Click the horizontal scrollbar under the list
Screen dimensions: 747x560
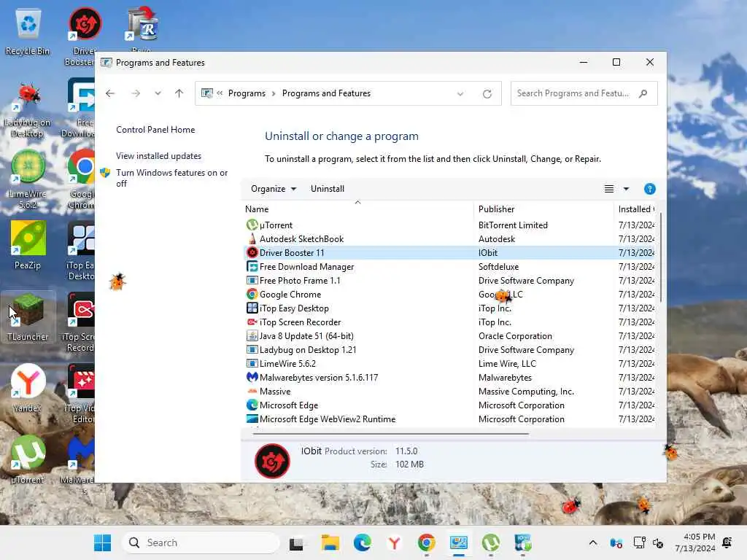click(391, 434)
